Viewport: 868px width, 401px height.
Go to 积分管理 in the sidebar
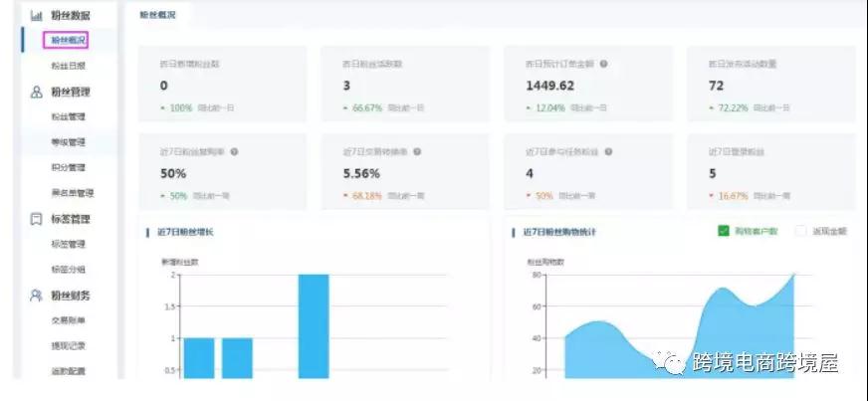coord(69,167)
